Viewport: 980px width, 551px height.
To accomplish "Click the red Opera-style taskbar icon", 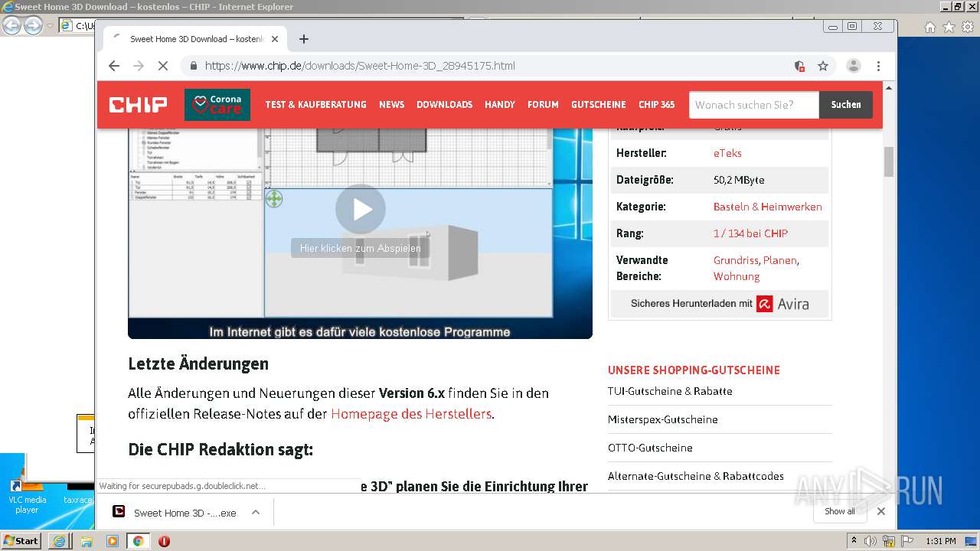I will click(x=164, y=541).
